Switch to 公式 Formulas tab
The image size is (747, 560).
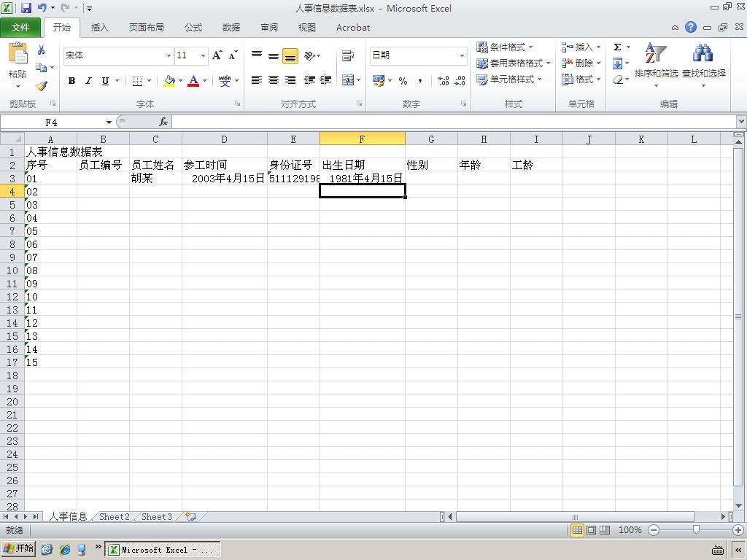pos(193,28)
